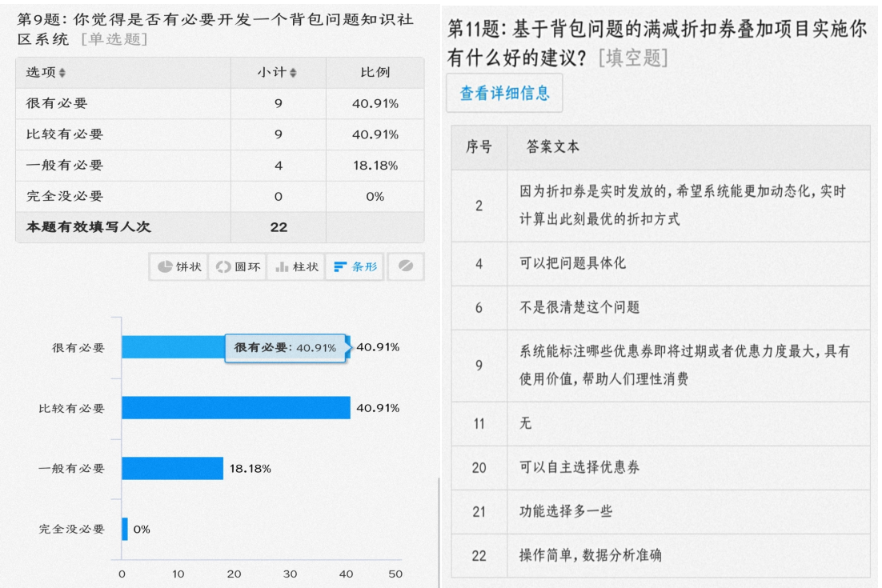Click the 一般有必要 blue bar in chart
The width and height of the screenshot is (882, 588).
[x=172, y=468]
